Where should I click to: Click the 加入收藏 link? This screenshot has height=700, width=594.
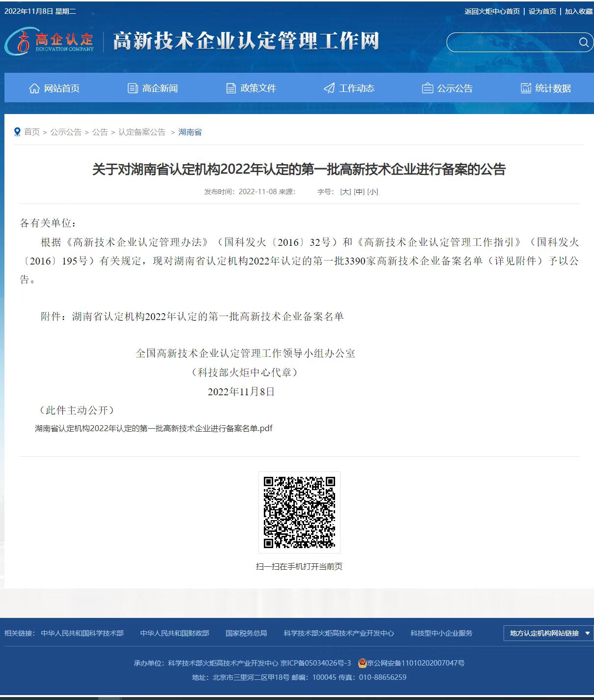click(x=579, y=11)
